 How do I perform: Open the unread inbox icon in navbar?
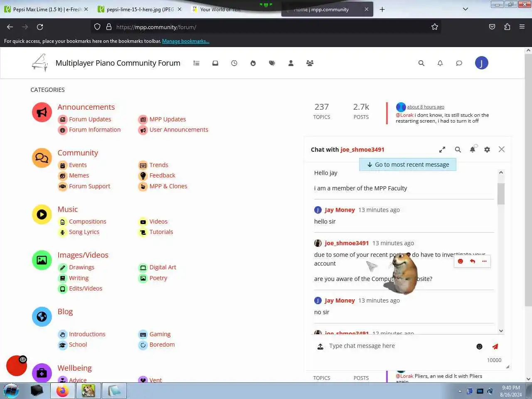click(x=215, y=63)
